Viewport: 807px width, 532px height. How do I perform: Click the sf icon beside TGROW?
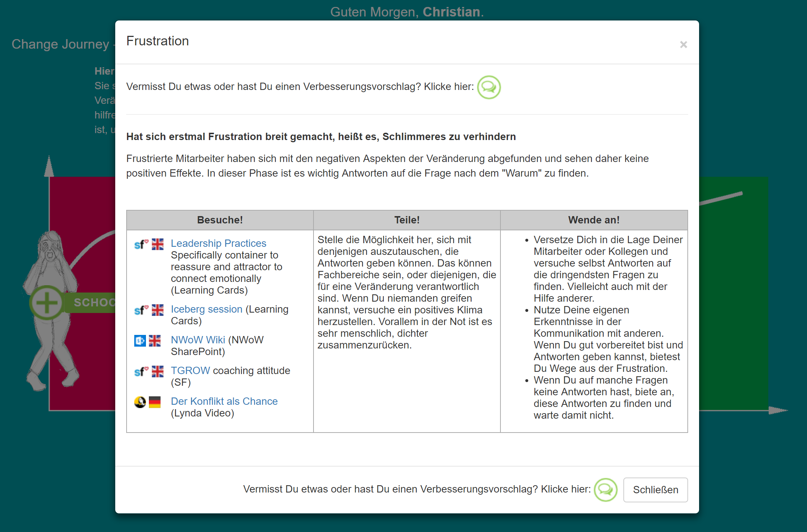click(141, 371)
